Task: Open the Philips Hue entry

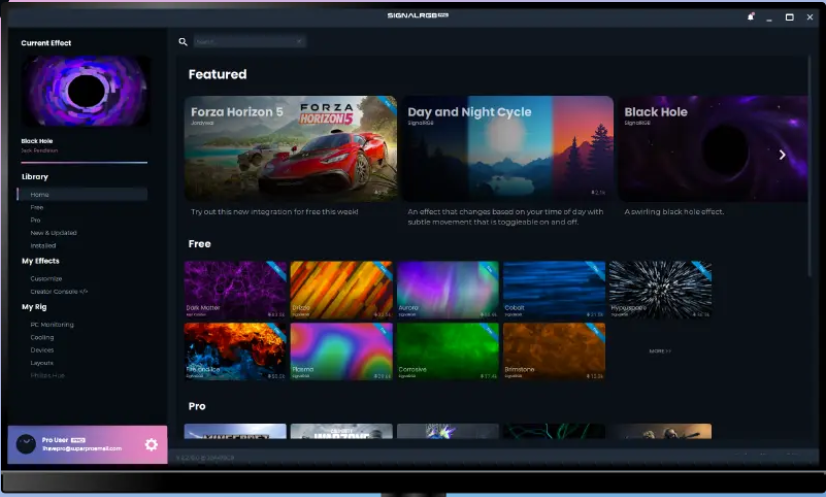Action: click(x=47, y=376)
